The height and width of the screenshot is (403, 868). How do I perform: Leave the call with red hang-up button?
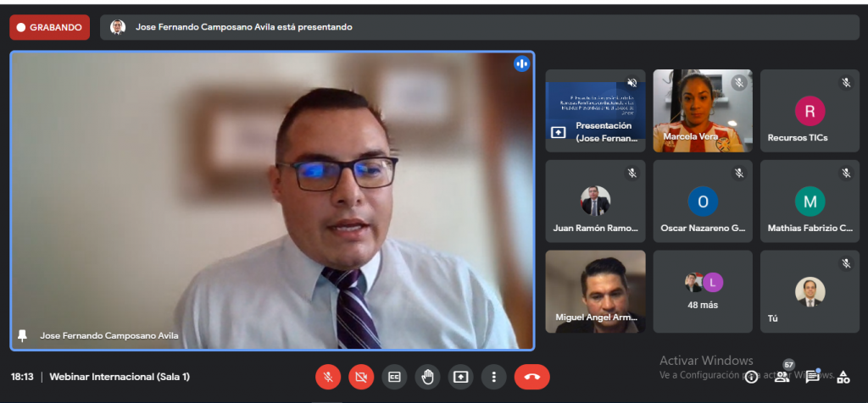coord(531,377)
